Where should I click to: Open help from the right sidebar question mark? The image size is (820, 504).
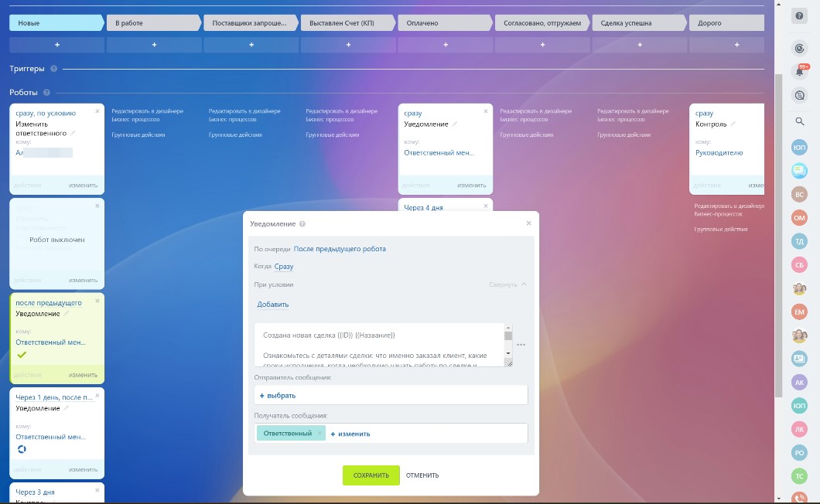(799, 16)
